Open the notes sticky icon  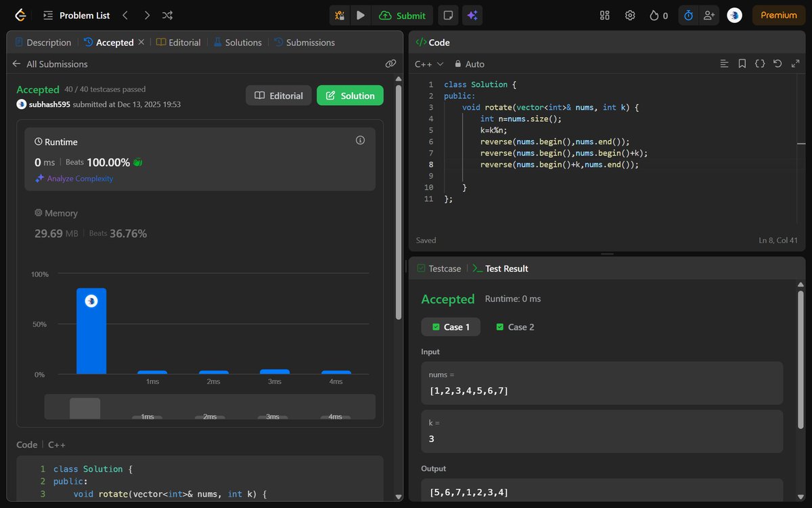coord(447,15)
